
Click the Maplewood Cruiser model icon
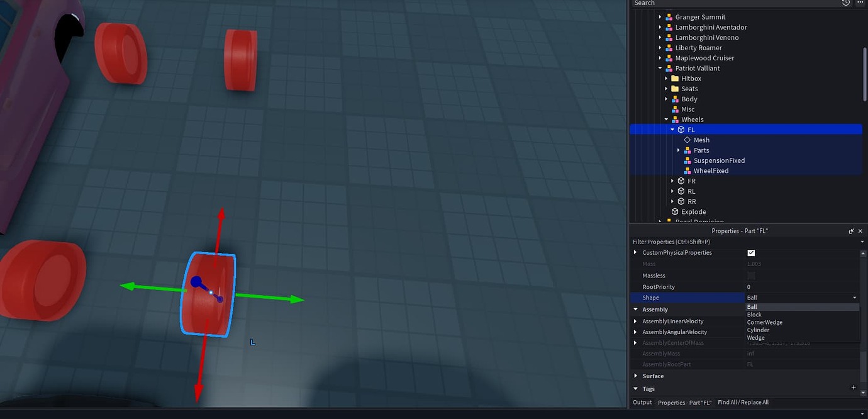tap(669, 58)
